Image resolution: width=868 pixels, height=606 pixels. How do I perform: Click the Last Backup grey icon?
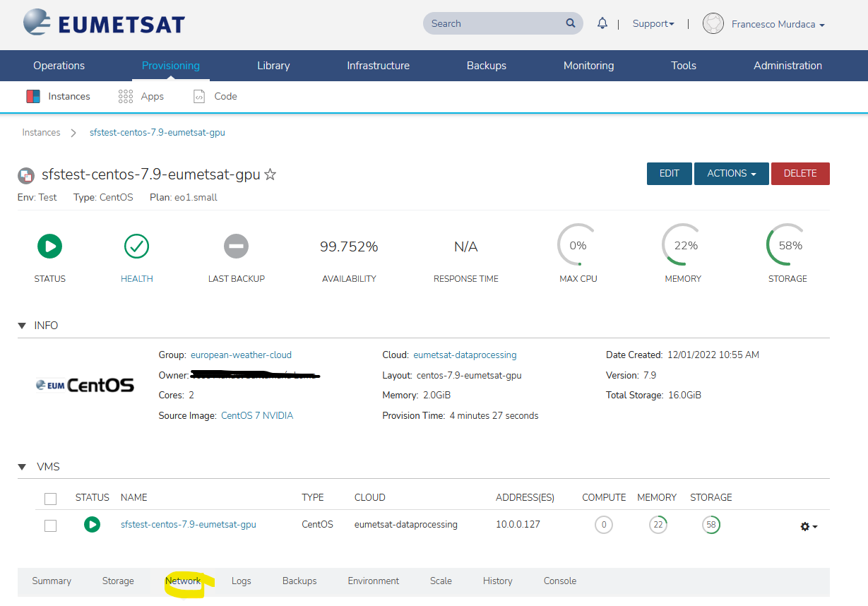point(236,246)
